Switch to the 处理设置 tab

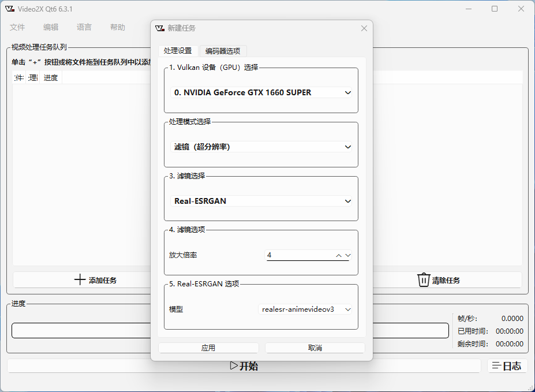coord(178,51)
